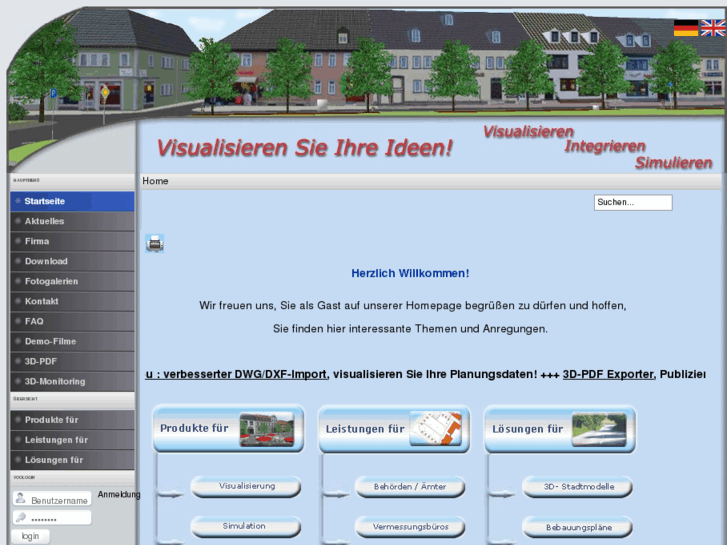The image size is (727, 545).
Task: Open the Aktuelles menu item
Action: (72, 221)
